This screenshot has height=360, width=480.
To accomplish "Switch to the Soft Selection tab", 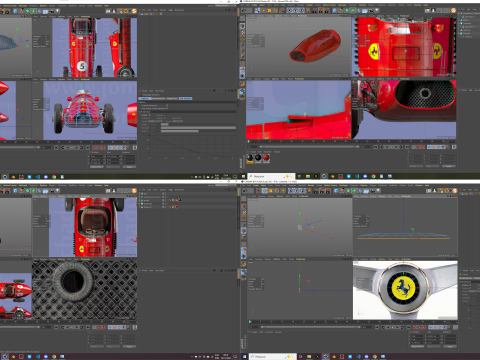I will click(x=185, y=98).
